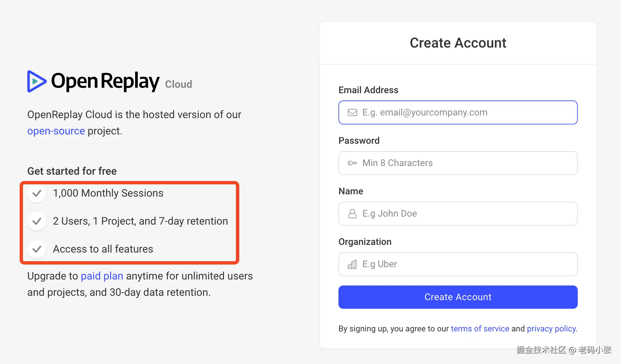Screen dimensions: 621x364
Task: Open the paid plan link
Action: (102, 276)
